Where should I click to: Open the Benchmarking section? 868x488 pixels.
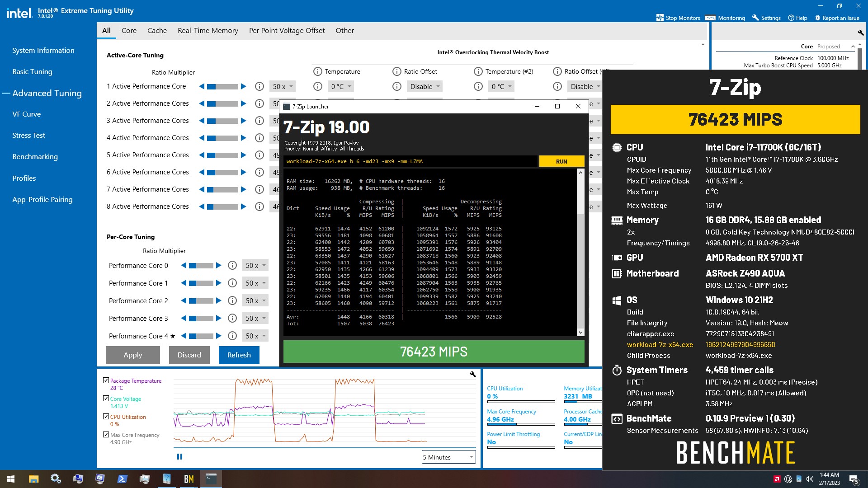pyautogui.click(x=35, y=157)
